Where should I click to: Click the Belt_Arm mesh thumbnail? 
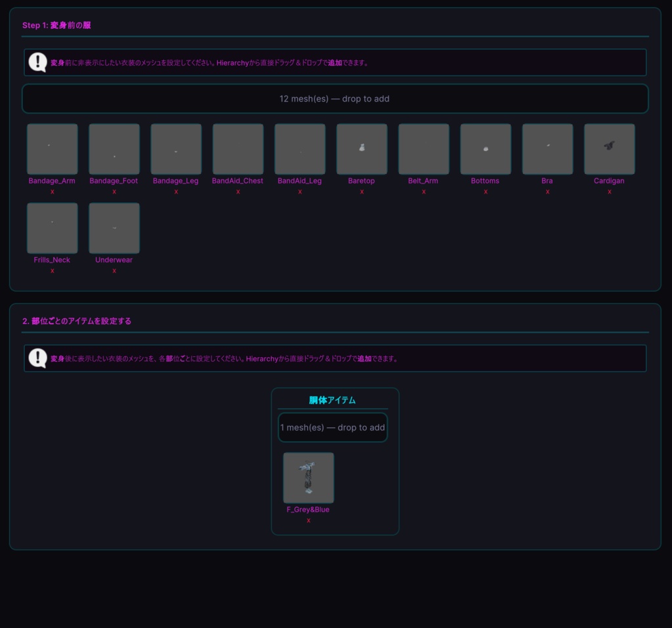[x=424, y=149]
